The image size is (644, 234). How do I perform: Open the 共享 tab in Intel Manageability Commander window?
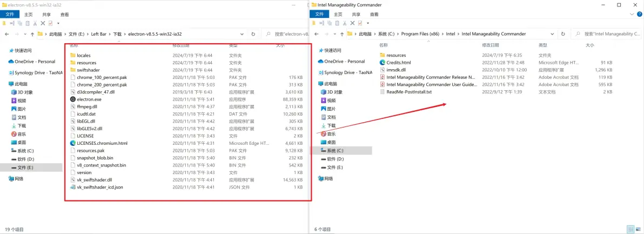pos(358,15)
